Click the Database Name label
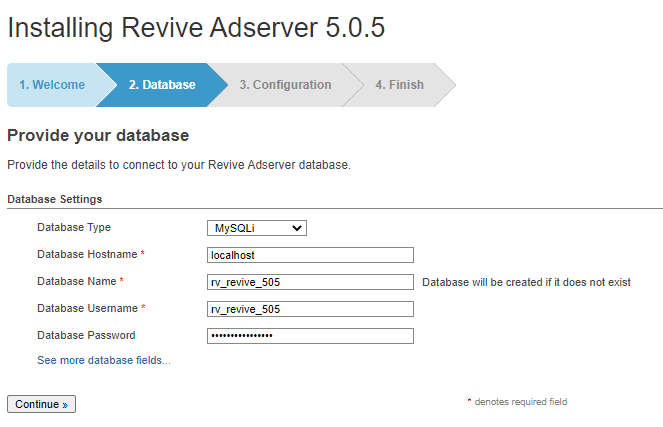The width and height of the screenshot is (663, 427). pyautogui.click(x=77, y=281)
